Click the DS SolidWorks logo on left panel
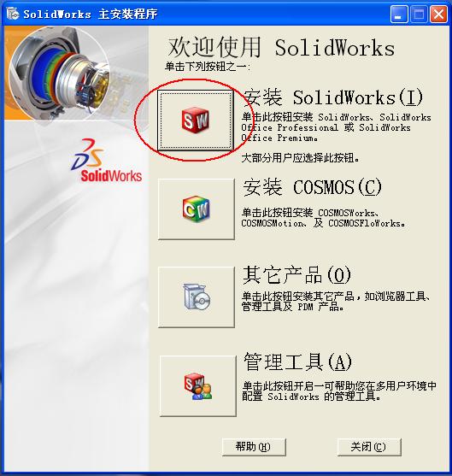The width and height of the screenshot is (452, 476). coord(106,160)
